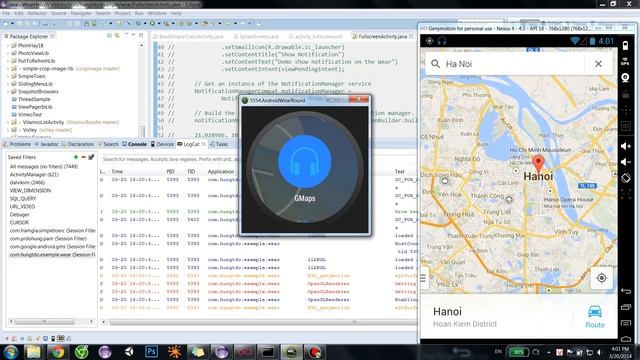Select the All messages (no filters) entry
This screenshot has width=640, height=360.
tap(44, 167)
